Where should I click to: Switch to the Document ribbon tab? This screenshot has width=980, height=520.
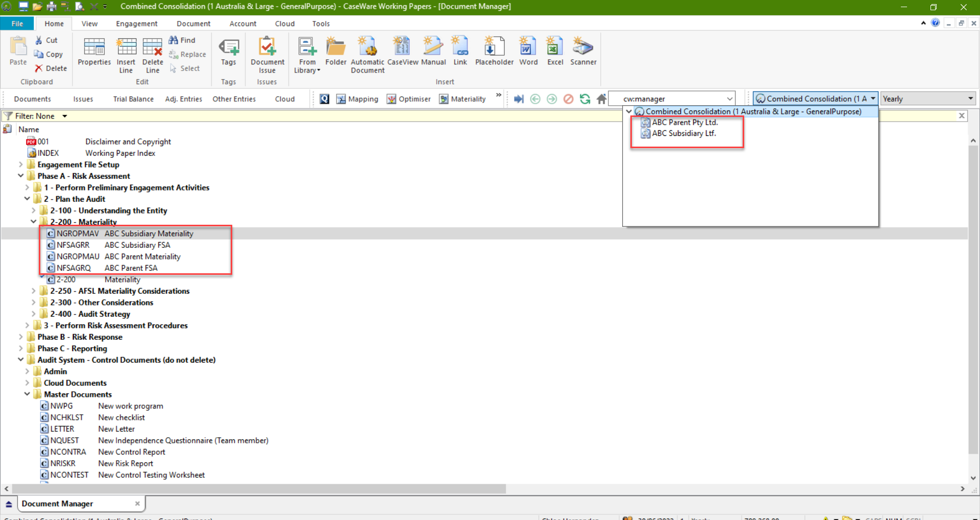tap(193, 23)
